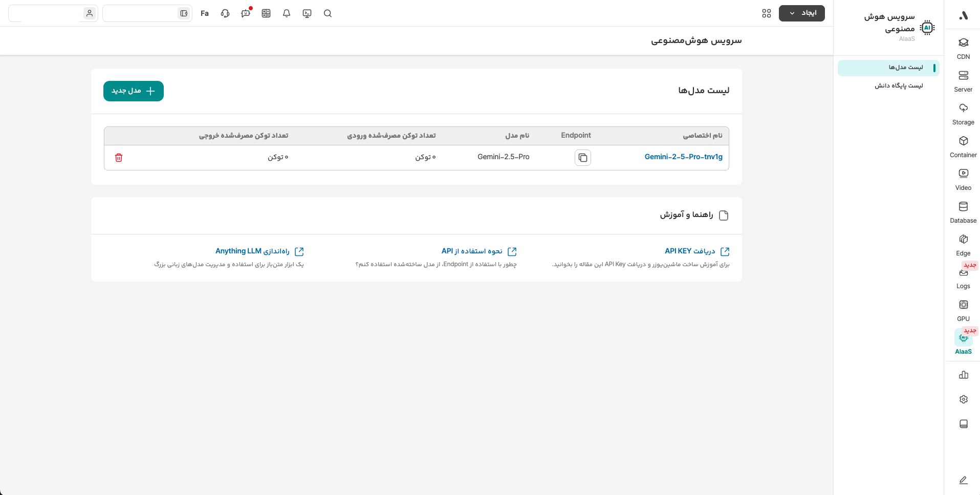Copy the endpoint of Gemini-2-5-Pro-tnv1g
Image resolution: width=980 pixels, height=495 pixels.
[x=582, y=158]
